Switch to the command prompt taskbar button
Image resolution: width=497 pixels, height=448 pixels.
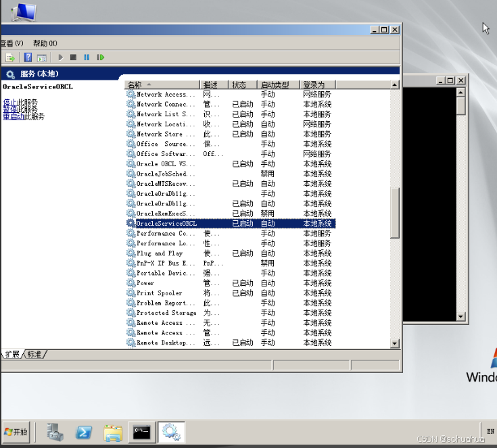coord(142,432)
